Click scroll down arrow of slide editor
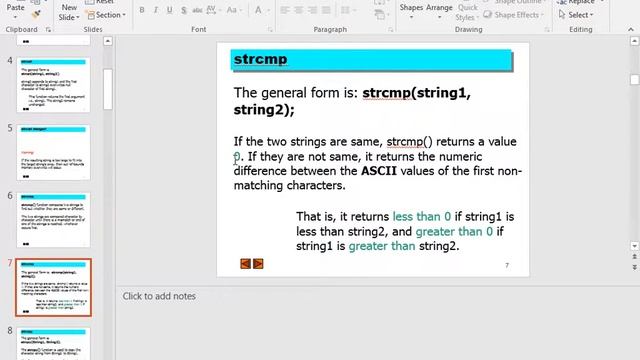Image resolution: width=640 pixels, height=360 pixels. point(634,246)
